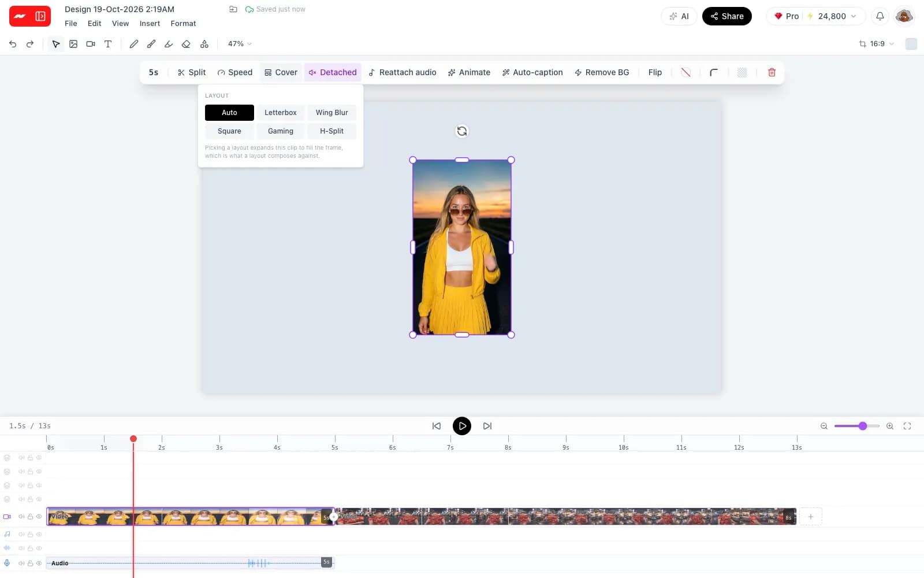Choose the Letterbox layout
924x578 pixels.
[x=281, y=113]
